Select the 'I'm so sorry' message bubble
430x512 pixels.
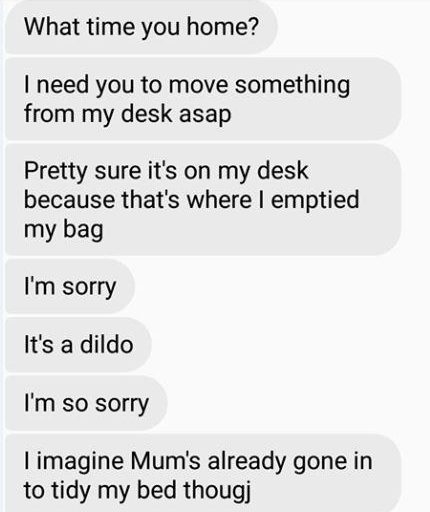point(86,403)
